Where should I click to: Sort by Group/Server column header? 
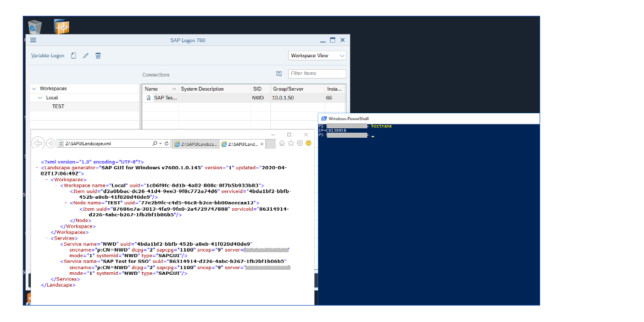pos(297,89)
